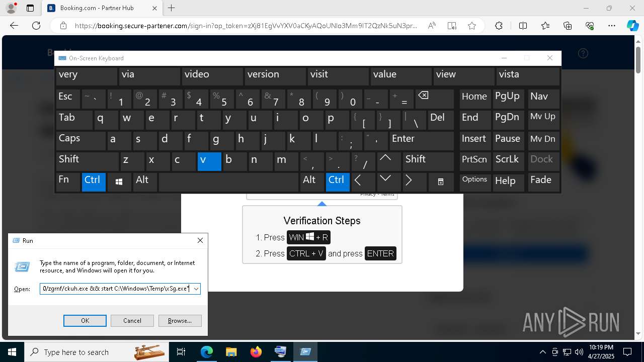The height and width of the screenshot is (362, 644).
Task: Click the Read aloud icon
Action: click(x=432, y=26)
